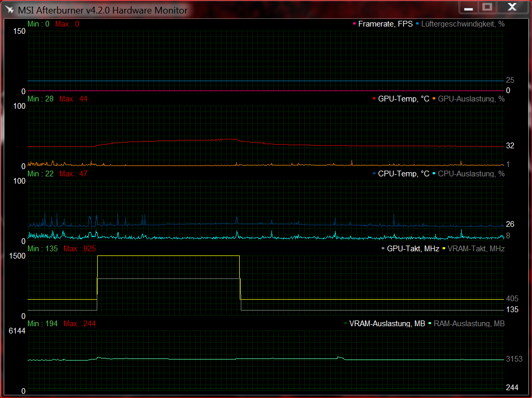Screen dimensions: 532x398
Task: Click the Min : 22 CPU temperature value
Action: click(x=41, y=174)
